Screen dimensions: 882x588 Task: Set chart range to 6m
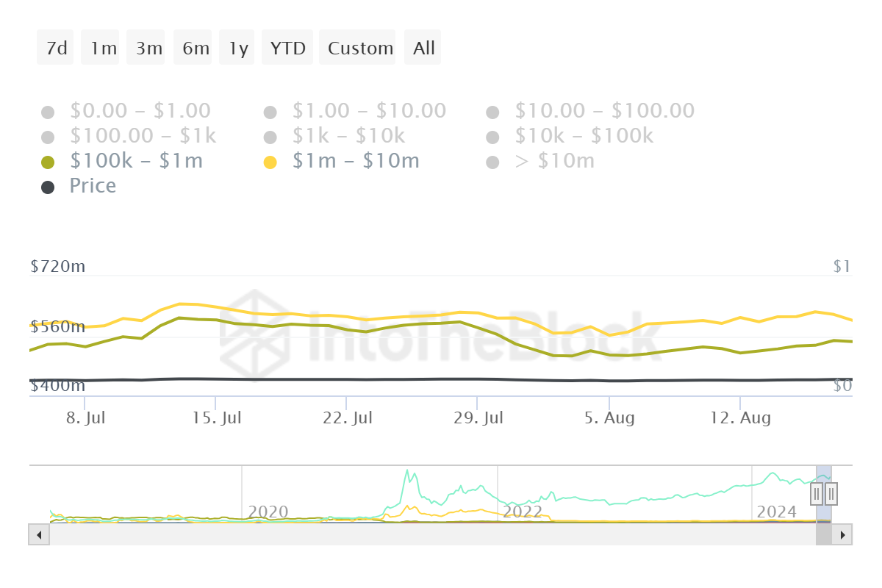[196, 48]
